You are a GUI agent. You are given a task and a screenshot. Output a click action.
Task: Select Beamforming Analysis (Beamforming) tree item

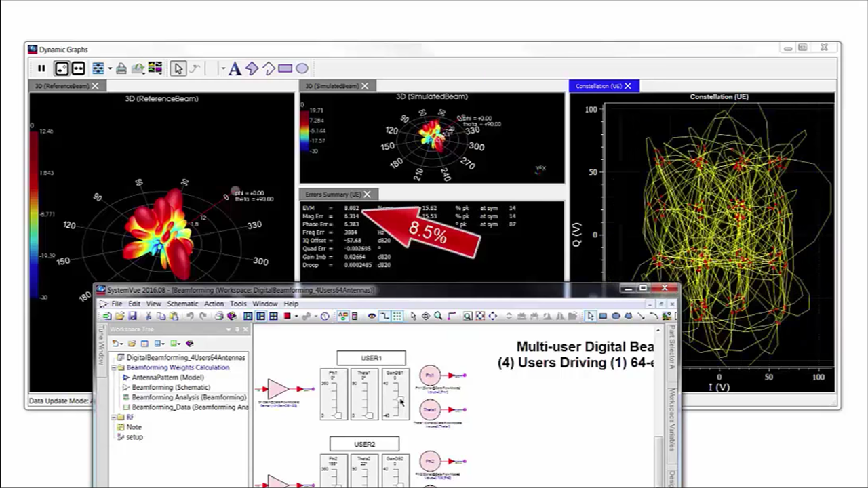coord(189,397)
